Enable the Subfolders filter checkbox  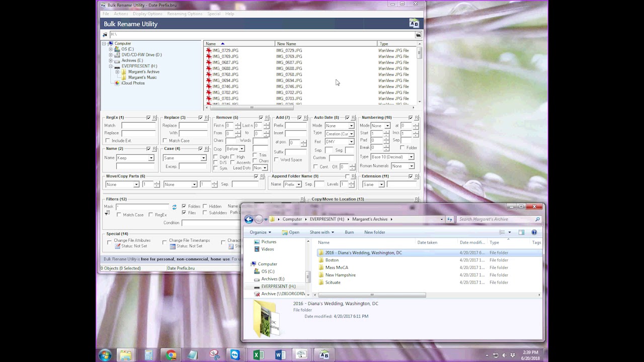(x=205, y=213)
